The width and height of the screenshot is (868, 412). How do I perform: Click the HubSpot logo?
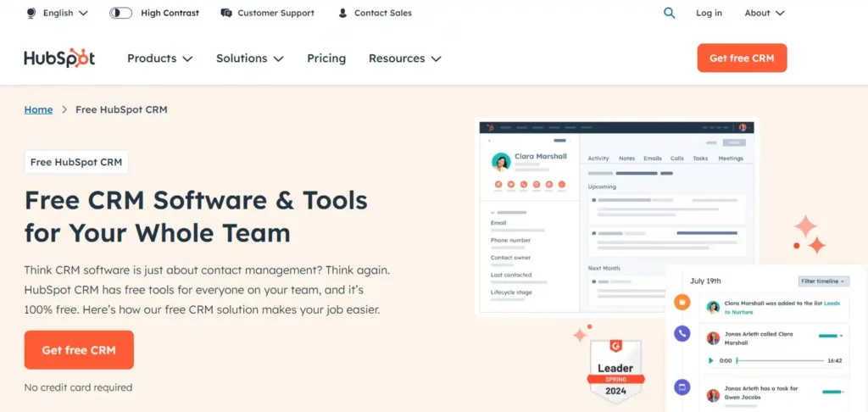[x=59, y=58]
